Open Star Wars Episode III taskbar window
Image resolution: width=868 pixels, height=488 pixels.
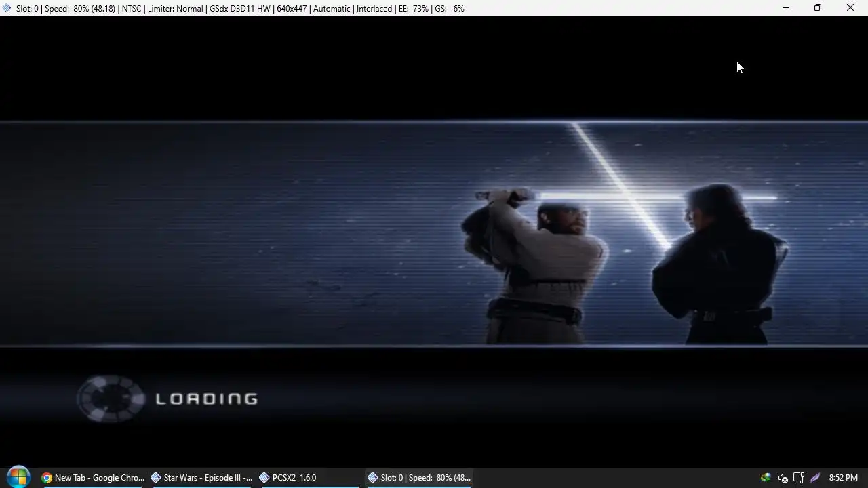(201, 478)
